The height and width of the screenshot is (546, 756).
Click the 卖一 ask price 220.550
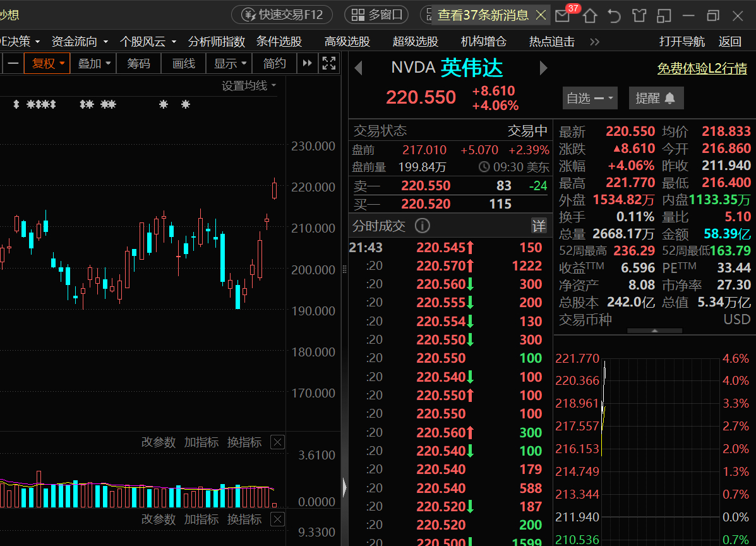(426, 186)
